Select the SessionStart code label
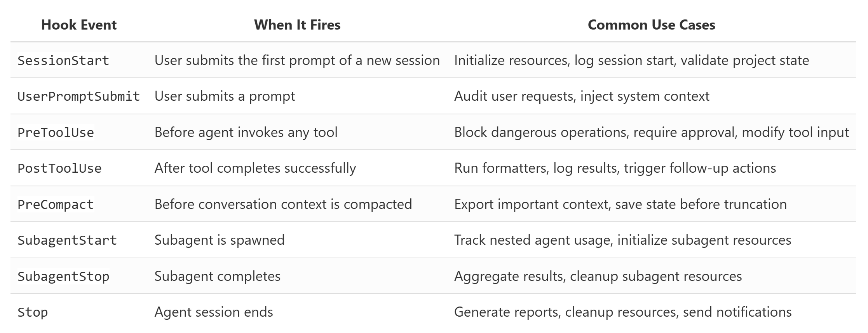Image resolution: width=868 pixels, height=333 pixels. pyautogui.click(x=63, y=60)
